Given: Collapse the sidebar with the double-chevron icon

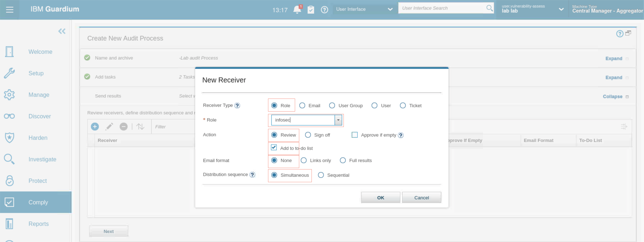Looking at the screenshot, I should point(62,31).
